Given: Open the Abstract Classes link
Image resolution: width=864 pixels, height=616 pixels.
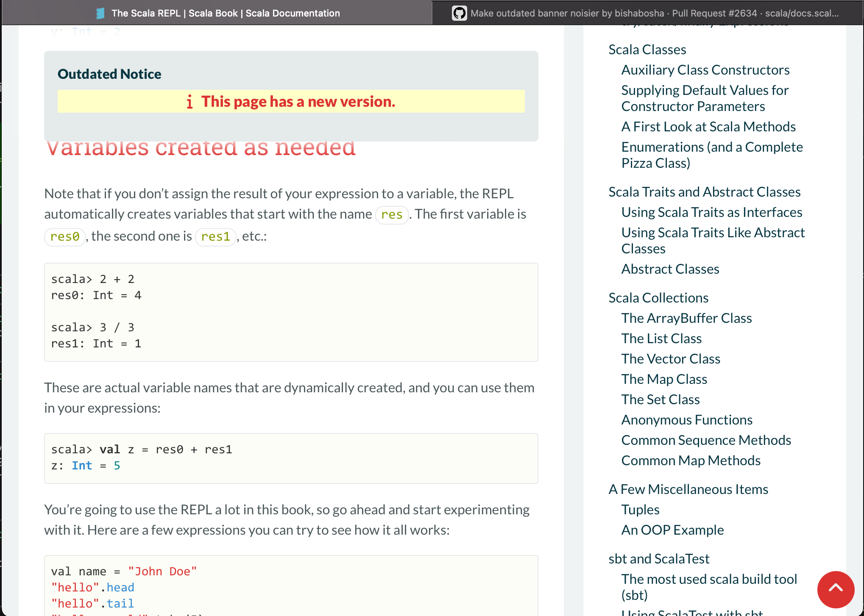Looking at the screenshot, I should [x=670, y=269].
